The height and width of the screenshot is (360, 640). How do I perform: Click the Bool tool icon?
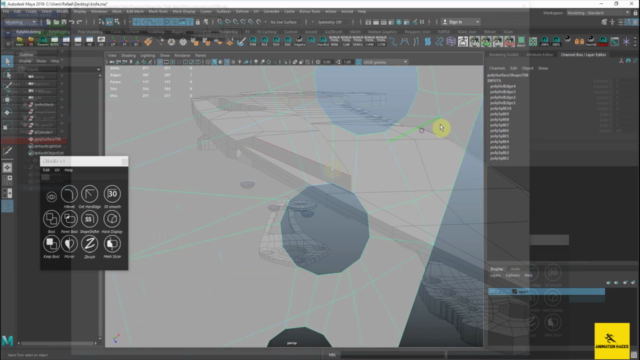51,220
